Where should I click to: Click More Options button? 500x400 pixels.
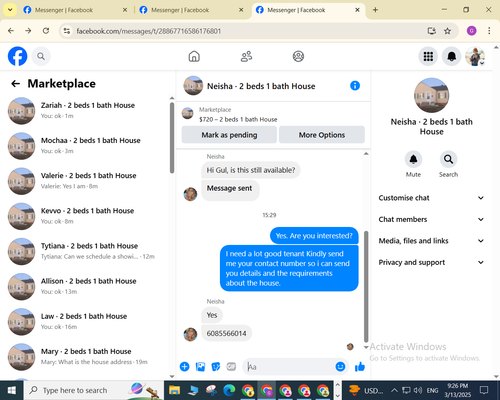(322, 135)
